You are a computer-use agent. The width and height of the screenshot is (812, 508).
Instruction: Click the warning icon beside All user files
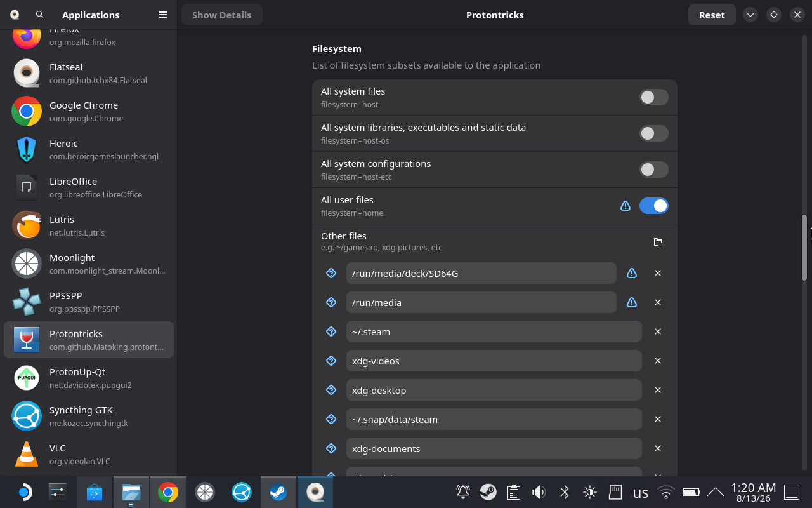point(625,206)
